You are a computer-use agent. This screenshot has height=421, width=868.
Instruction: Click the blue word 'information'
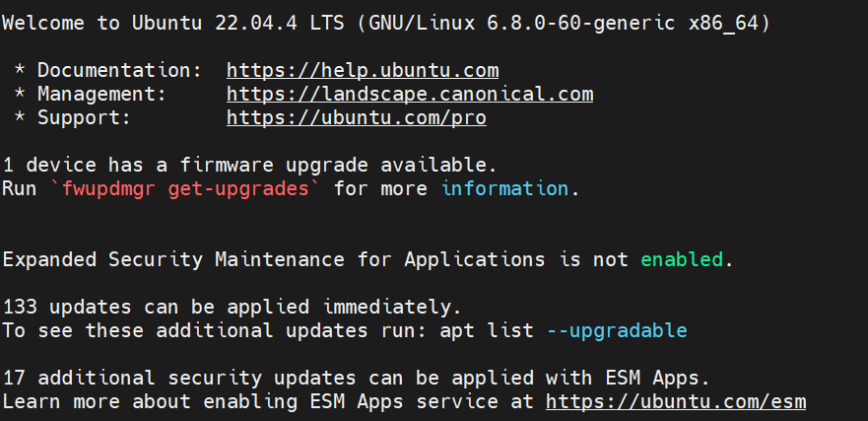point(504,189)
